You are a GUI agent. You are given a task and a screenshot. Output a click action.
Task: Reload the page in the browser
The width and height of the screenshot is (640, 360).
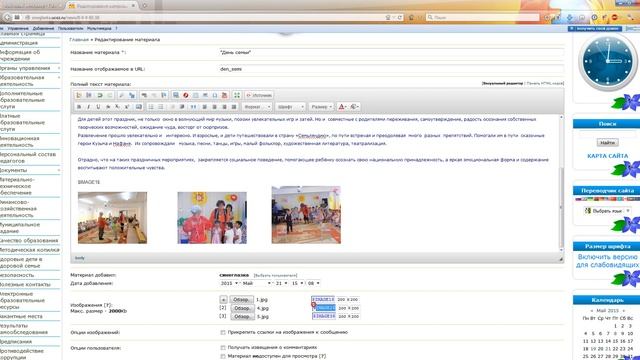click(400, 18)
